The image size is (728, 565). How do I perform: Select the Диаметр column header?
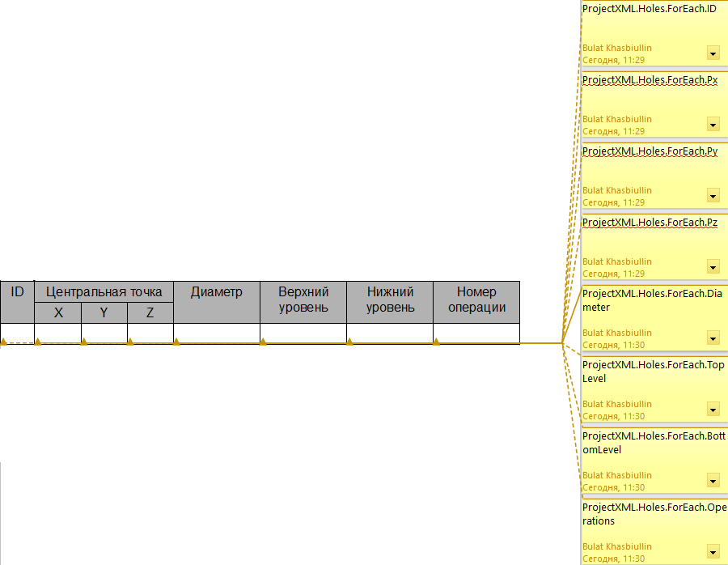[x=216, y=301]
